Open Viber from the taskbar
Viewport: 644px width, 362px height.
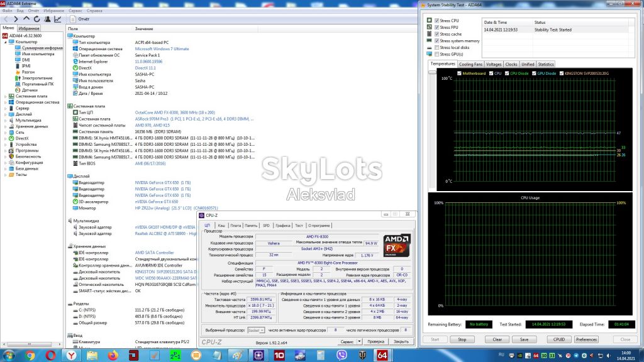[x=341, y=355]
